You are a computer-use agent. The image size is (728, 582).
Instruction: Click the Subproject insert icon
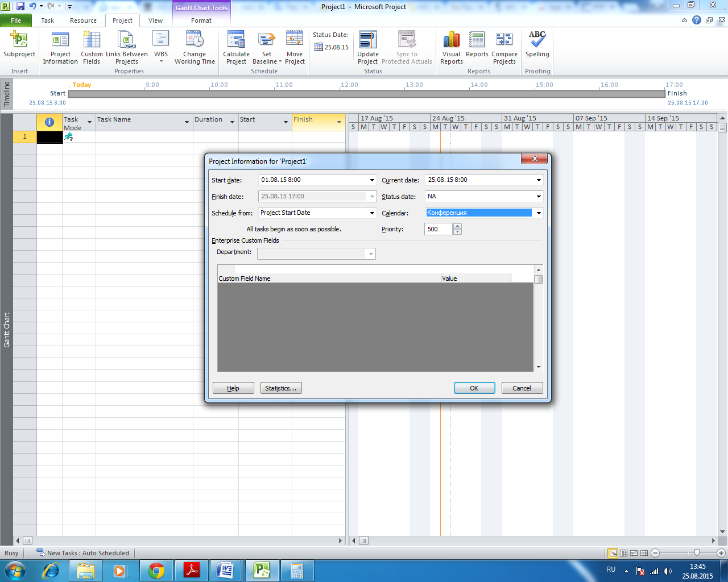19,45
